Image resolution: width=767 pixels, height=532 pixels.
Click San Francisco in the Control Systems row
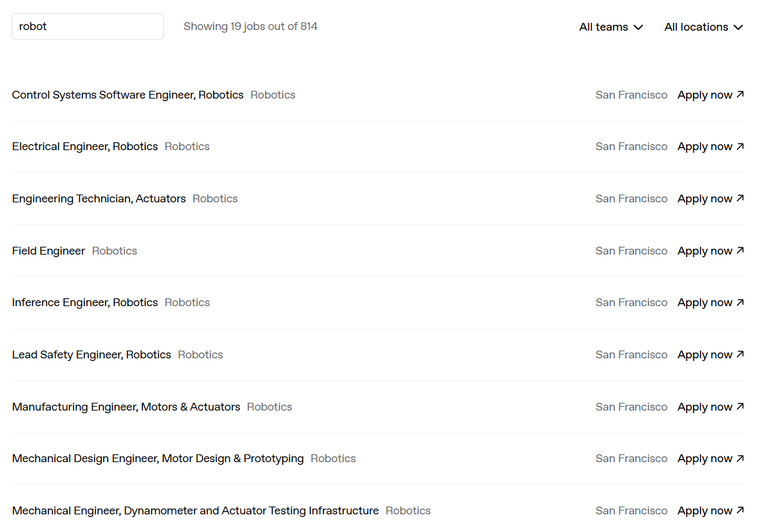coord(632,95)
